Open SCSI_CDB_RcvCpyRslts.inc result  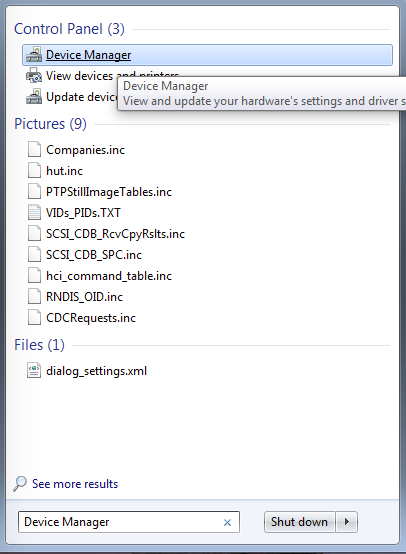point(115,234)
